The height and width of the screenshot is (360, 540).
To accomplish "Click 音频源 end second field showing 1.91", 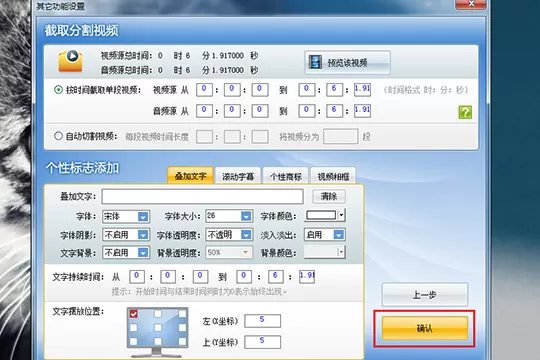I will (x=362, y=111).
